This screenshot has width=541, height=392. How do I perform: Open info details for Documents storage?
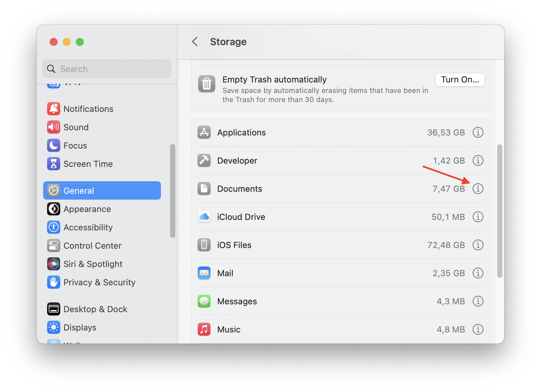pyautogui.click(x=478, y=188)
